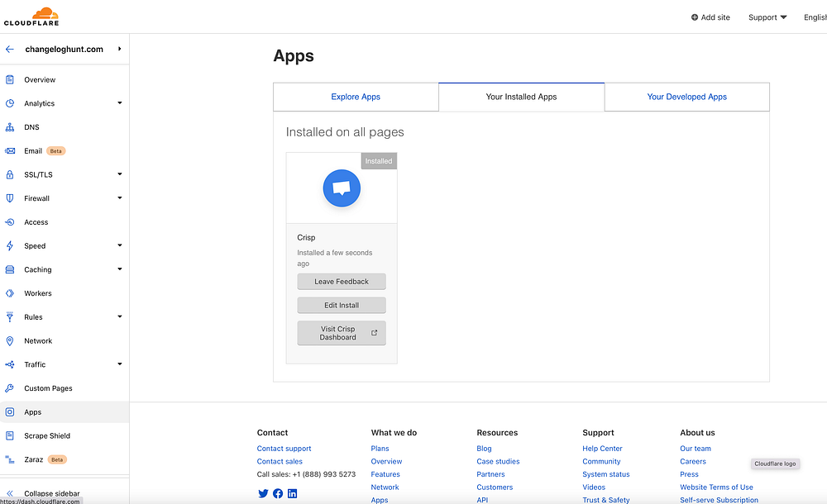
Task: Click the Firewall shield icon
Action: (9, 198)
